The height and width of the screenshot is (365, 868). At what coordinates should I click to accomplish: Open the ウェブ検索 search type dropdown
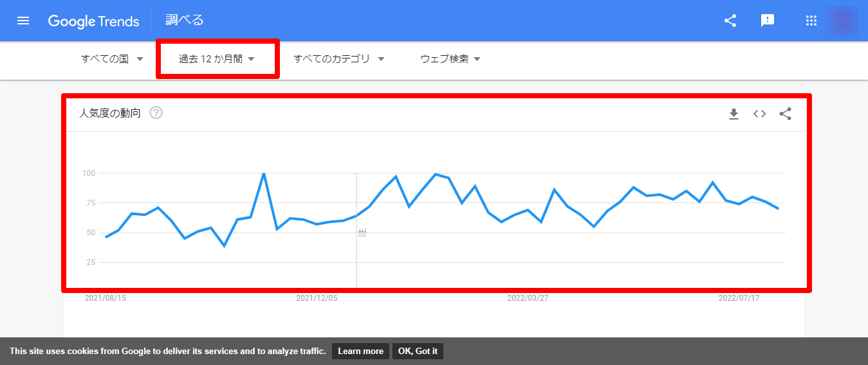point(450,59)
